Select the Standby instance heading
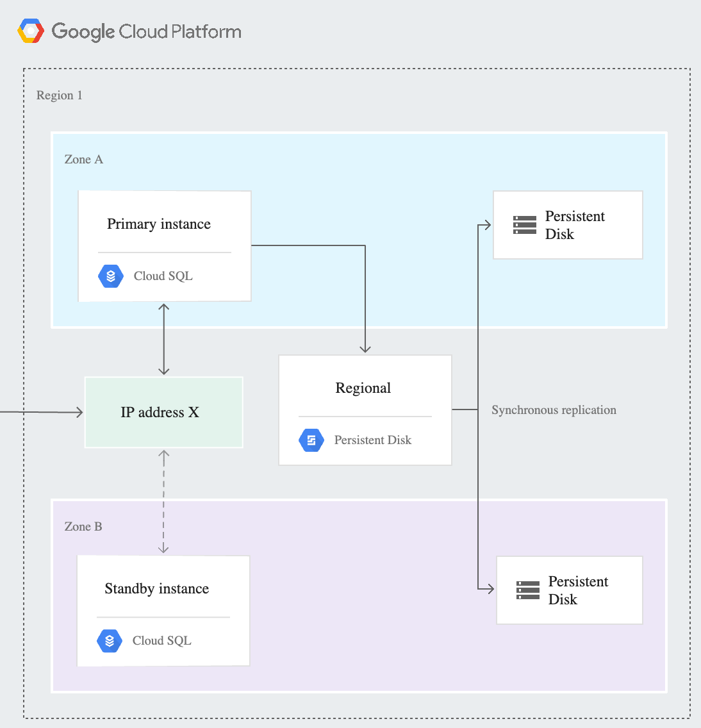The image size is (701, 728). (x=157, y=589)
